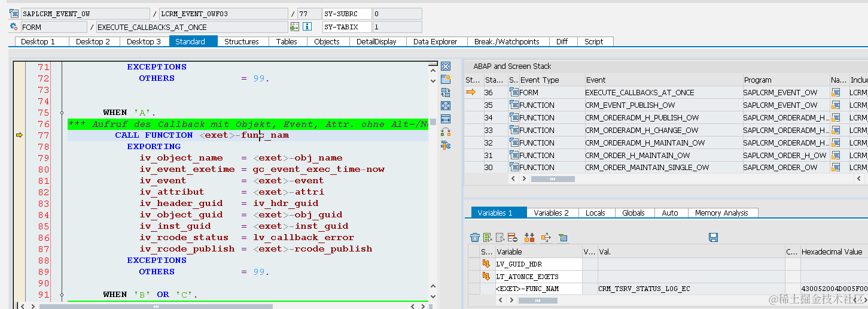Maximize the source tool with the full-screen icon
Image resolution: width=868 pixels, height=309 pixels.
click(x=446, y=105)
